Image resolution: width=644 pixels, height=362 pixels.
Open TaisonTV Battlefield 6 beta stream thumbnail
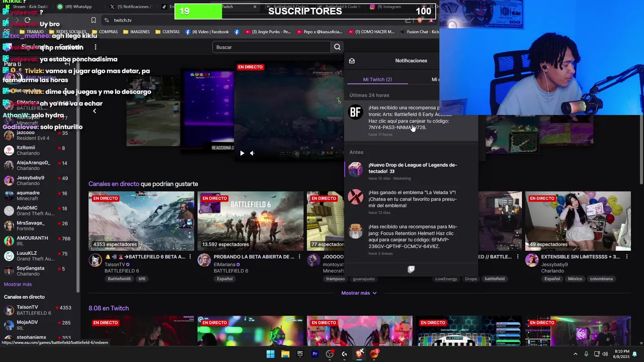[x=141, y=221]
